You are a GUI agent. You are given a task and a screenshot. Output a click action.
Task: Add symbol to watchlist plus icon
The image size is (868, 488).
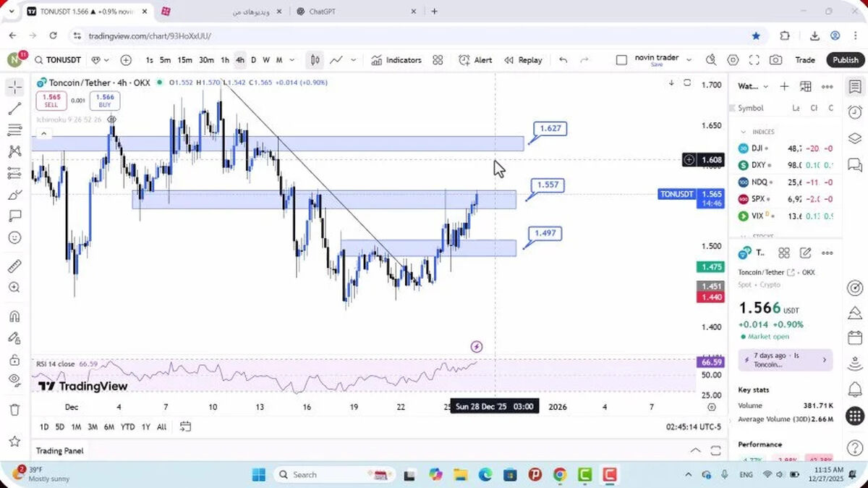click(x=784, y=86)
